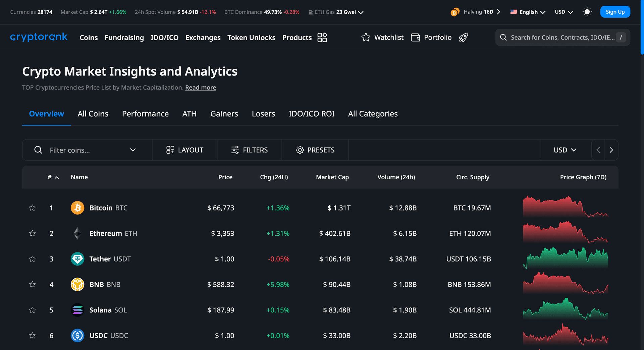Open Token Unlocks menu
Screen dimensions: 644x350
point(251,38)
